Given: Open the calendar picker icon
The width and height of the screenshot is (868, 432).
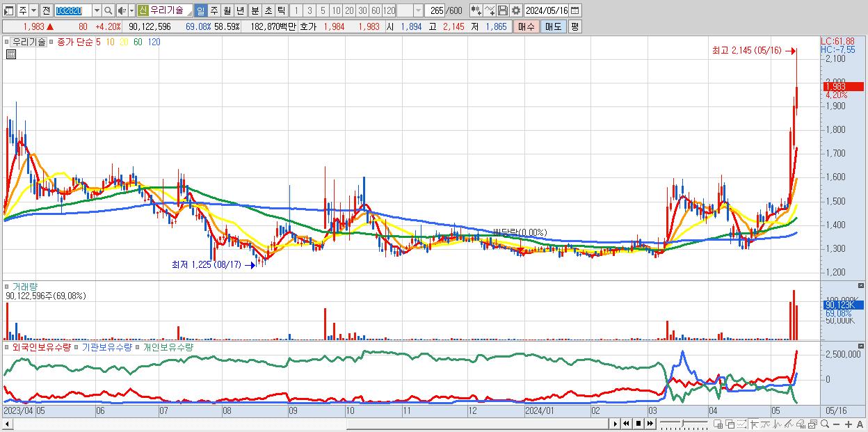Looking at the screenshot, I should click(x=574, y=10).
